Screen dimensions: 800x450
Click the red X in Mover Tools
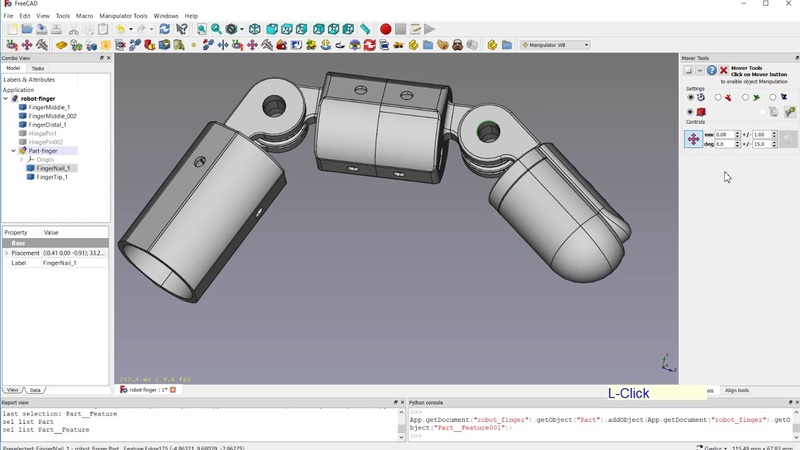coord(723,70)
